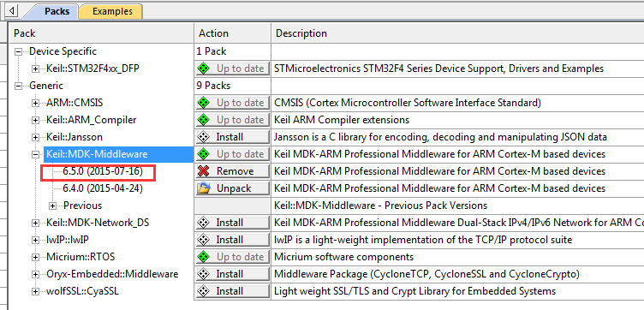Switch to the Examples tab
The height and width of the screenshot is (310, 644).
[x=112, y=11]
